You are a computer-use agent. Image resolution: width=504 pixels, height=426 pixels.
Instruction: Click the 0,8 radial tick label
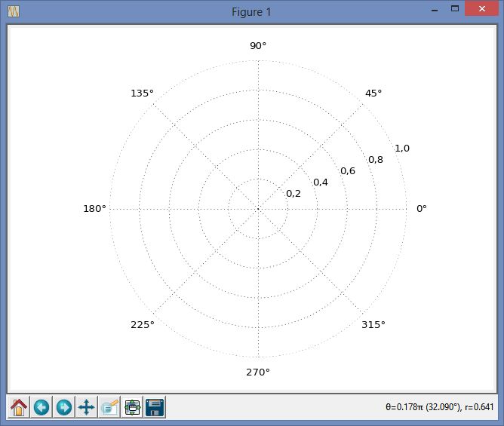pos(376,160)
